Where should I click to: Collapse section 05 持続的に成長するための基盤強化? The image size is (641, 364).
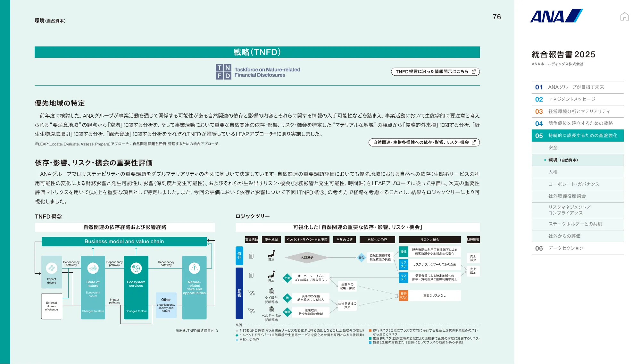coord(577,136)
